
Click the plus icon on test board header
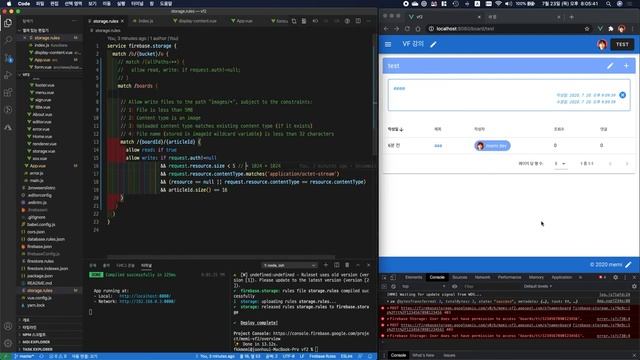626,66
